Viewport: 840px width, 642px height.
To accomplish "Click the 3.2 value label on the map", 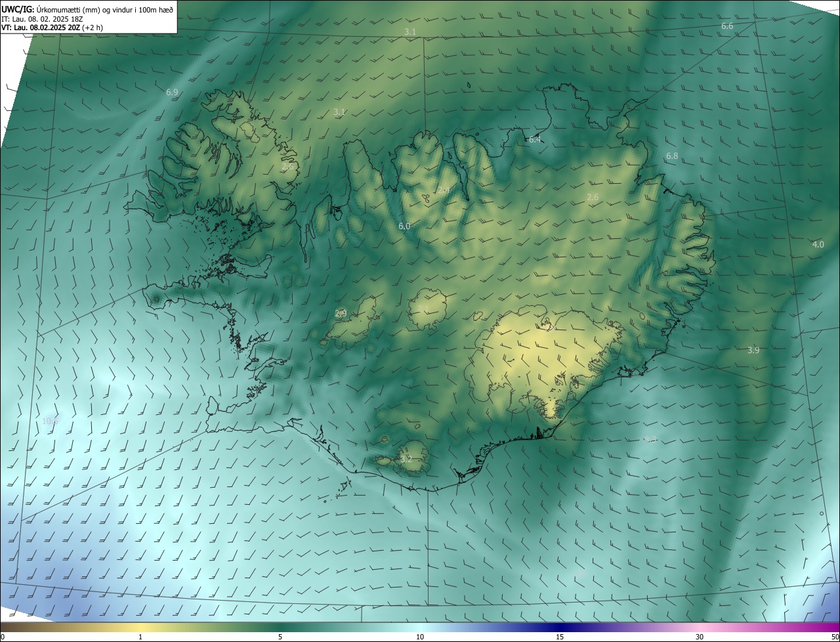I will [x=406, y=459].
